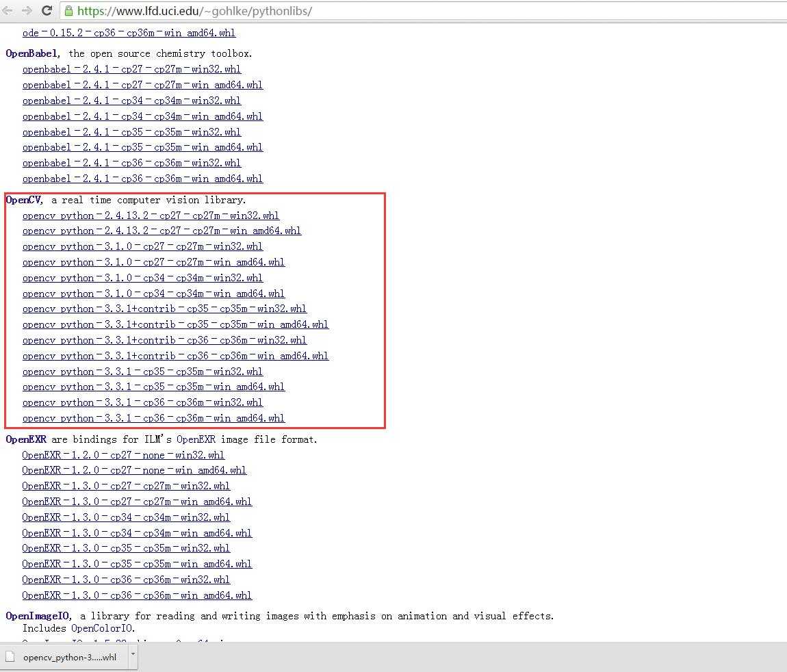Download OpenEXR 1.3.0 cp34 win_amd64 wheel

[137, 533]
